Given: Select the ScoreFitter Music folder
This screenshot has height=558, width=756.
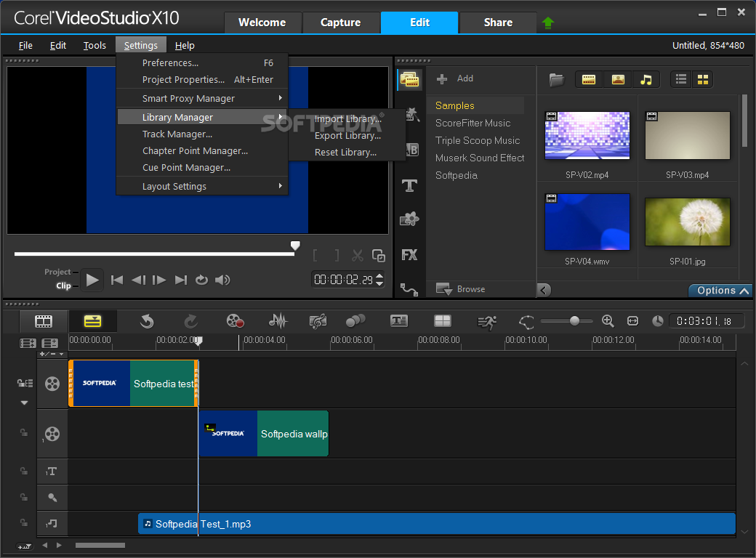Looking at the screenshot, I should tap(473, 124).
